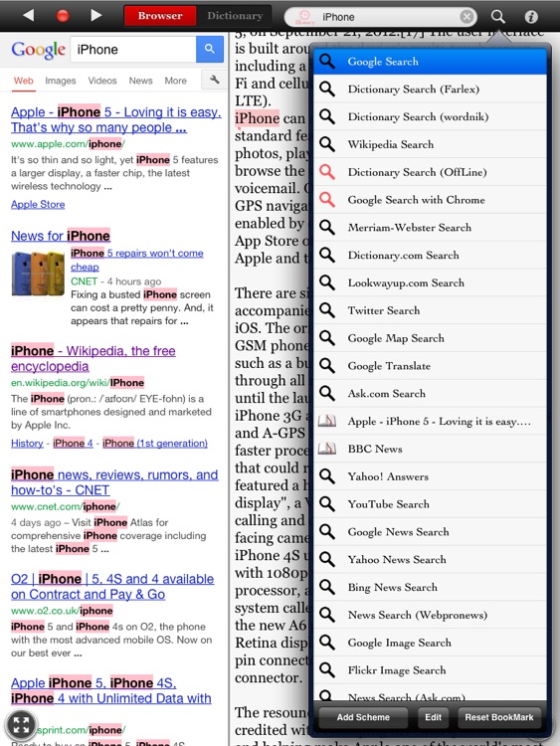
Task: Open the Apple Store link
Action: coord(38,204)
